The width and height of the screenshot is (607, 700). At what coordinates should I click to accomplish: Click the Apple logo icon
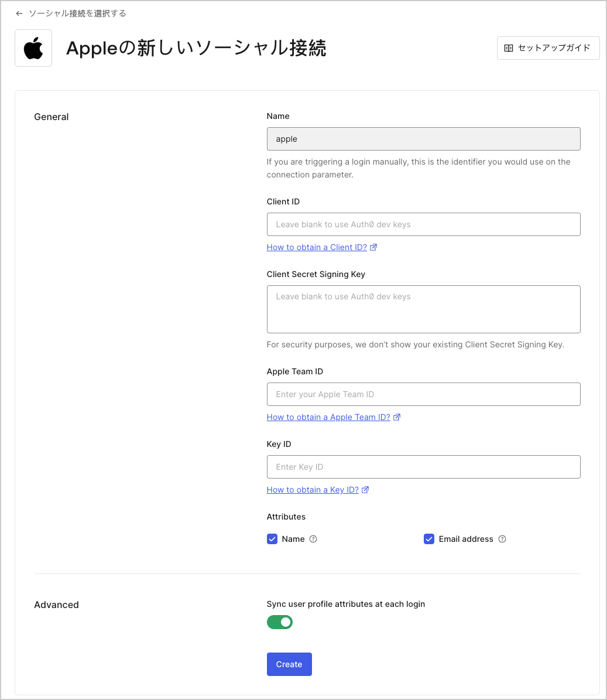[33, 47]
